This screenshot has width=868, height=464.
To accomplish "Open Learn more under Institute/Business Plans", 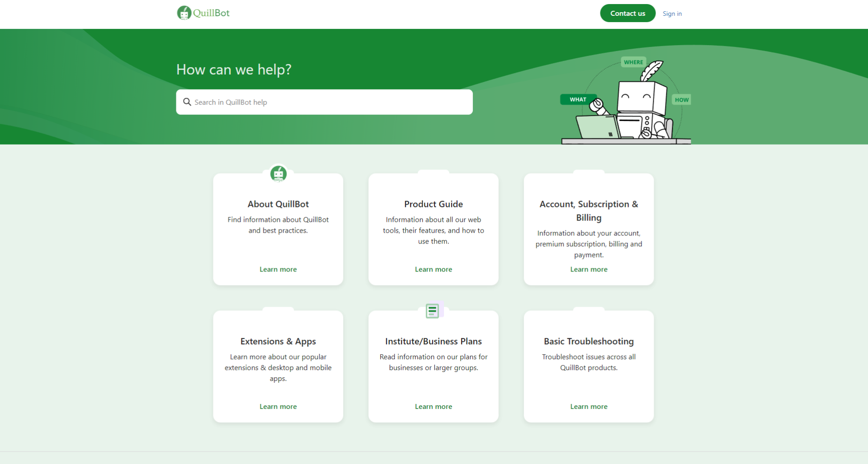I will point(433,407).
